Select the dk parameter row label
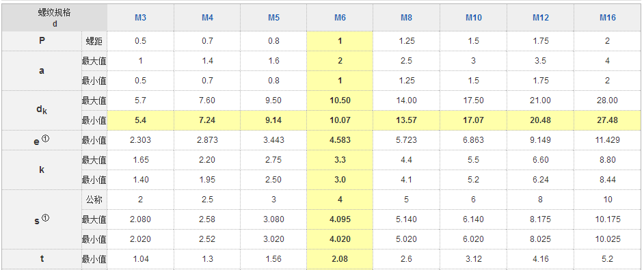Image resolution: width=644 pixels, height=270 pixels. 42,110
